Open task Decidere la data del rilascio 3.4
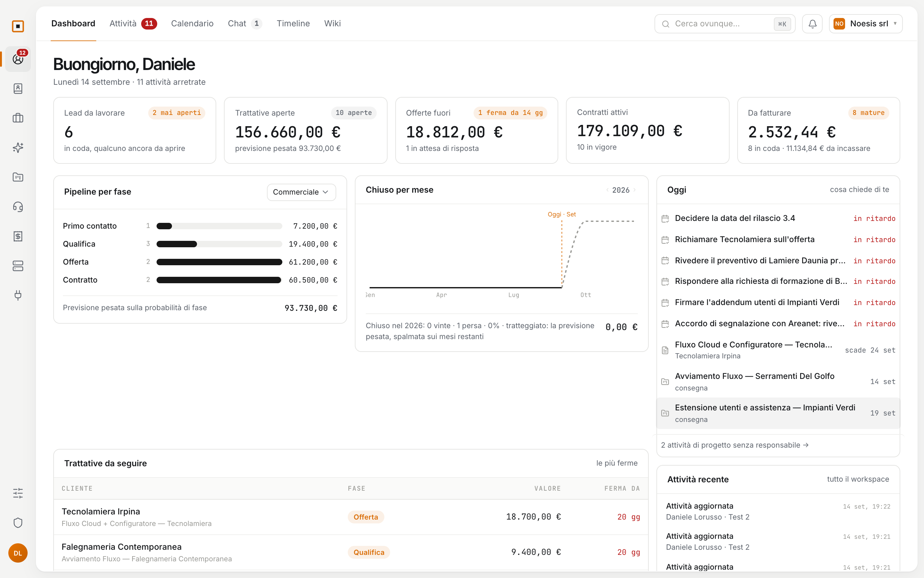This screenshot has width=924, height=578. 778,218
